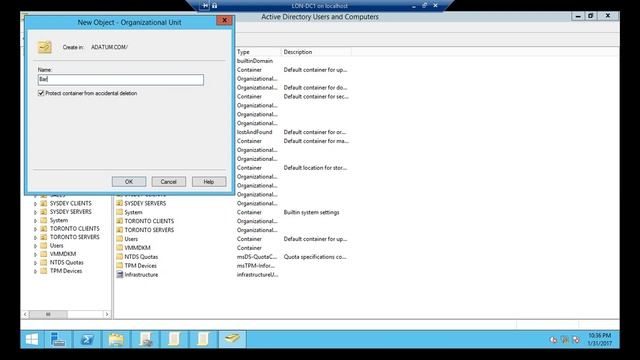Screen dimensions: 640x360
Task: Open Windows PowerShell from the taskbar
Action: (87, 339)
